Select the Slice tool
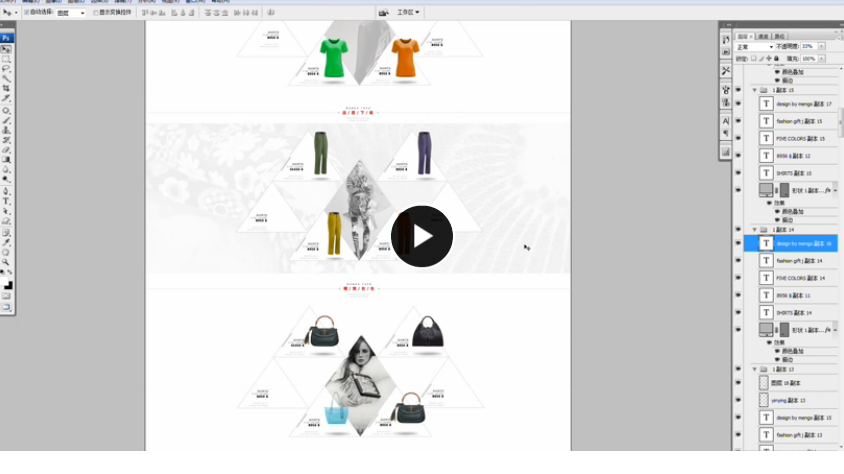This screenshot has height=474, width=844. 6,98
